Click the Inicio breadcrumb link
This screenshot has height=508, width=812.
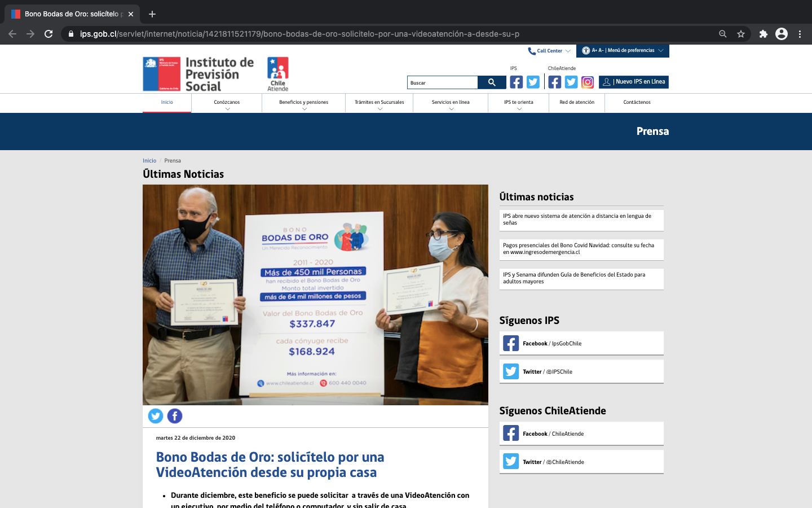point(149,161)
